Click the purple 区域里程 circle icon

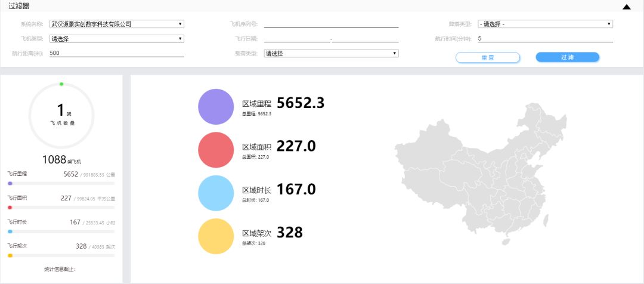tap(216, 107)
